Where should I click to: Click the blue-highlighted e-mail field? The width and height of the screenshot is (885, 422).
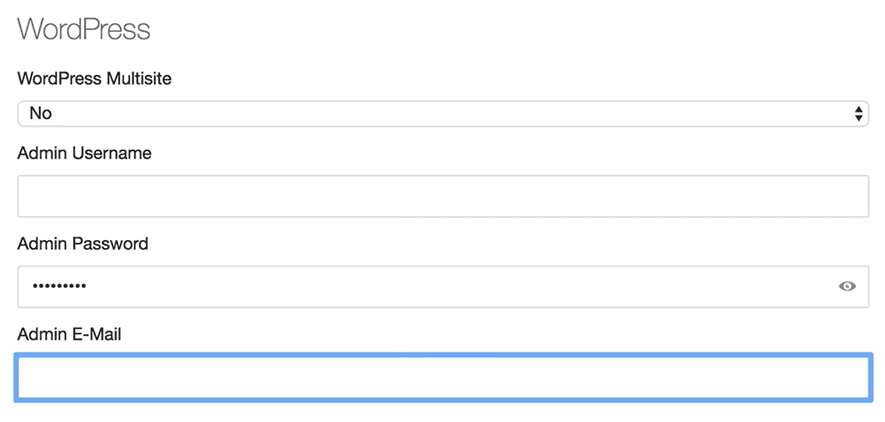(442, 378)
